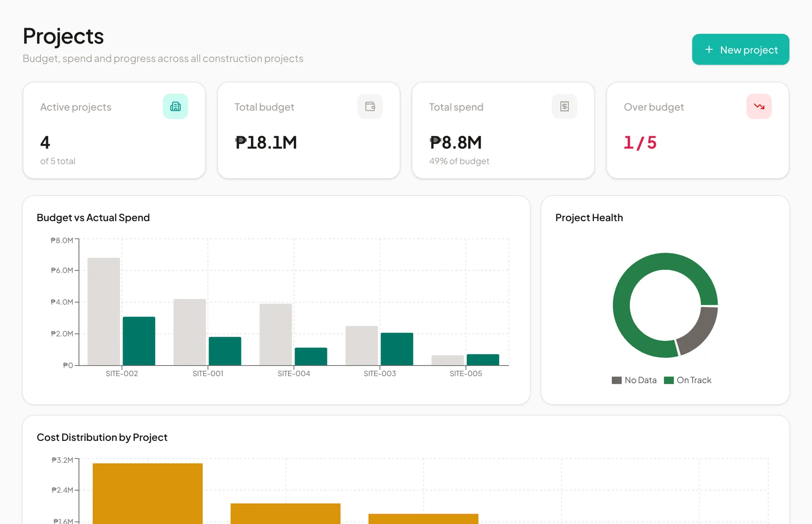The width and height of the screenshot is (812, 524).
Task: Select the No Data legend swatch
Action: 617,380
